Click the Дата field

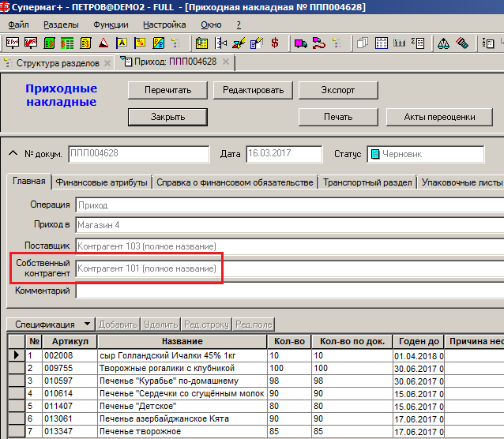point(284,154)
